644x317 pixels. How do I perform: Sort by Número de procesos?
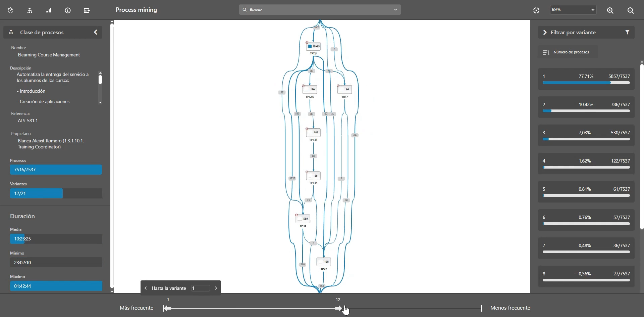(x=568, y=52)
